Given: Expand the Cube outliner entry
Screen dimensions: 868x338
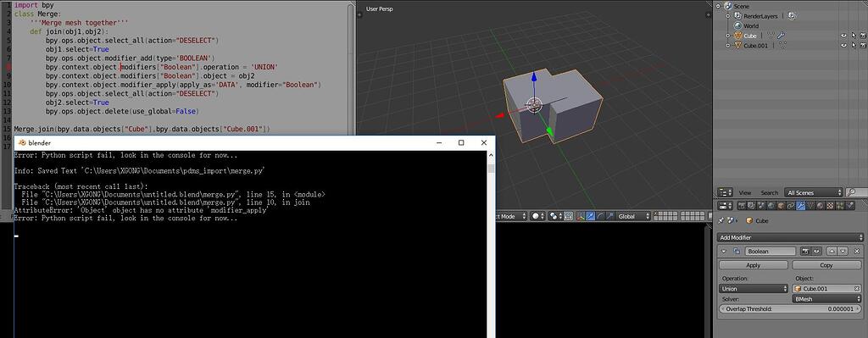Looking at the screenshot, I should [728, 36].
